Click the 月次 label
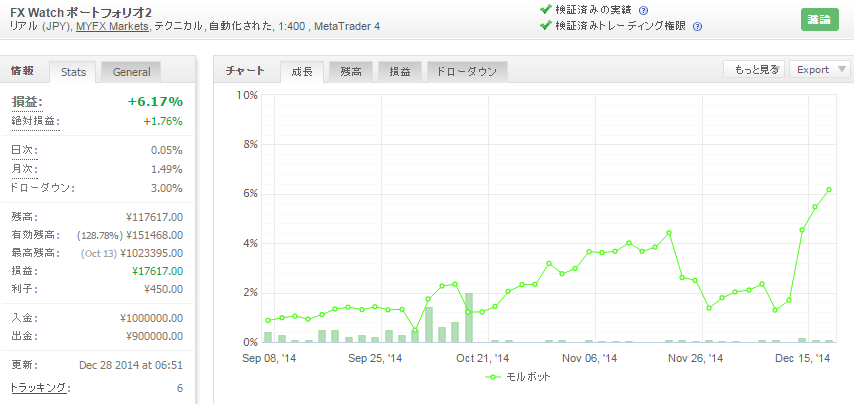Viewport: 854px width, 404px height. pyautogui.click(x=25, y=169)
